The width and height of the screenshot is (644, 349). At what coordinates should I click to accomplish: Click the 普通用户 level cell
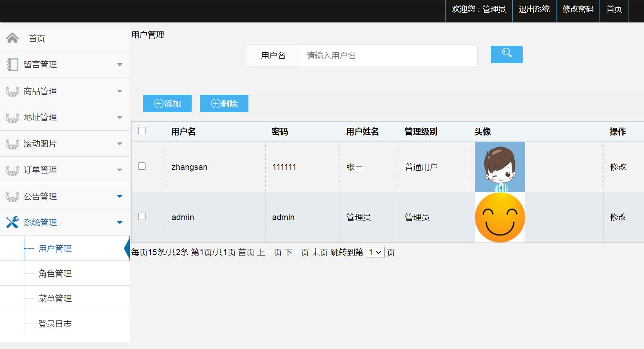pyautogui.click(x=421, y=167)
